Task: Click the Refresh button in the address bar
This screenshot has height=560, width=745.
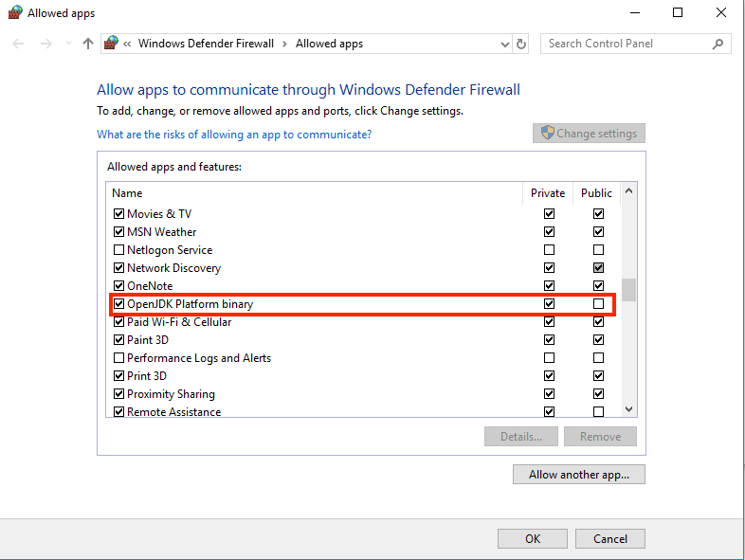Action: pos(520,45)
